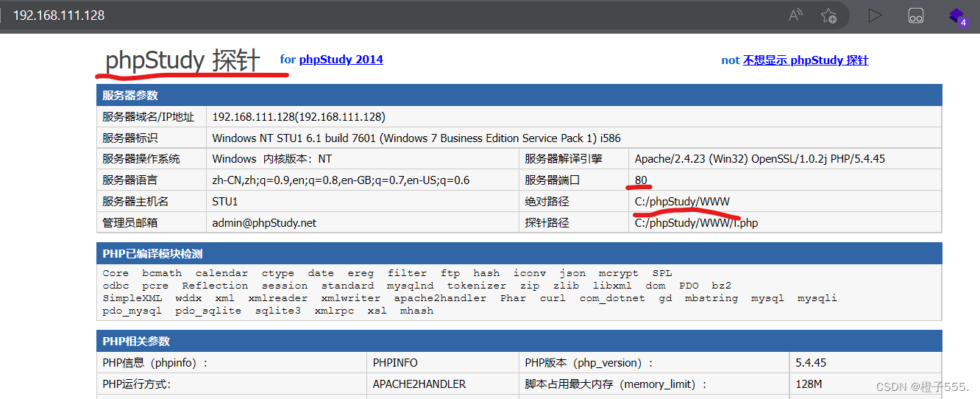This screenshot has height=399, width=980.
Task: Select the 128M memory limit value
Action: pos(809,384)
